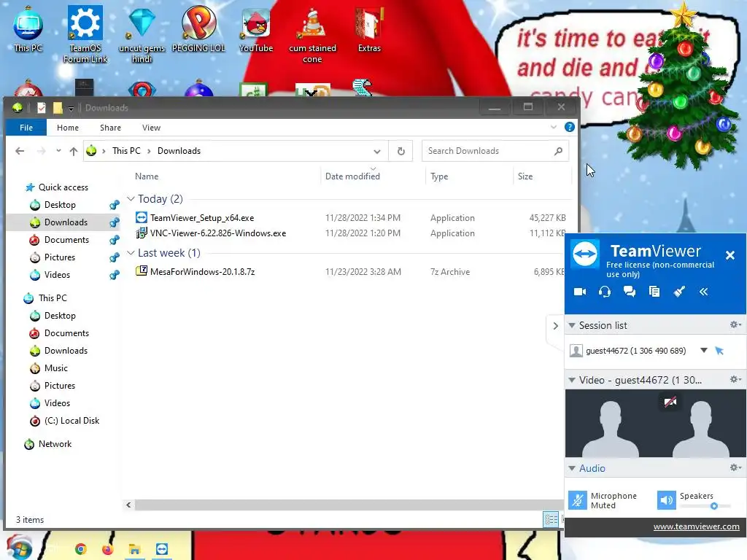
Task: Toggle the disabled camera icon in video
Action: (670, 402)
